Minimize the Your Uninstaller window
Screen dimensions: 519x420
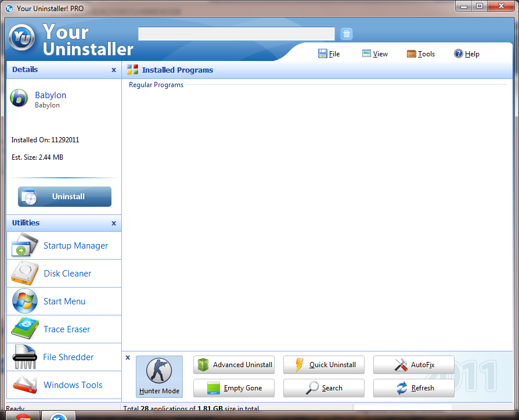(464, 6)
